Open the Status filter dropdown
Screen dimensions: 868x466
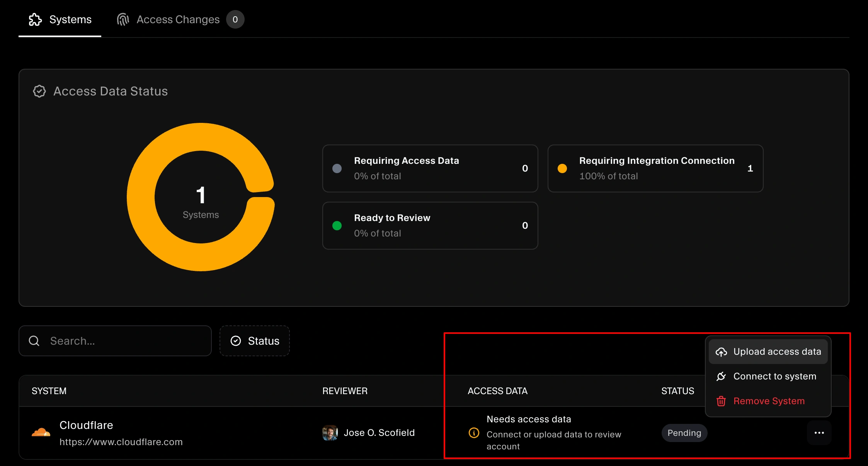pos(255,341)
